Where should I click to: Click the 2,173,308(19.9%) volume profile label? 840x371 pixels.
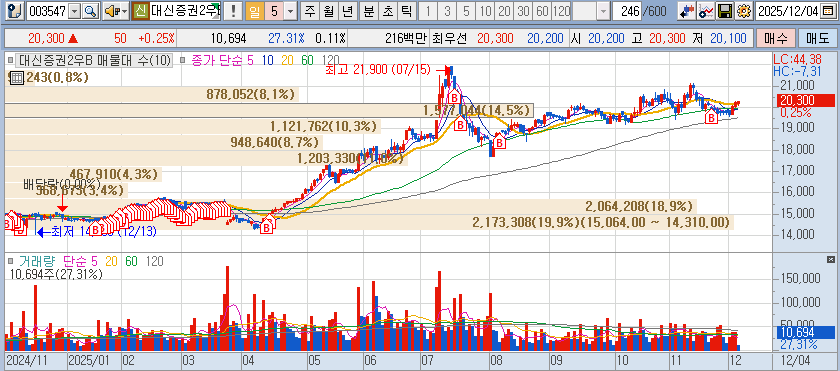point(601,222)
